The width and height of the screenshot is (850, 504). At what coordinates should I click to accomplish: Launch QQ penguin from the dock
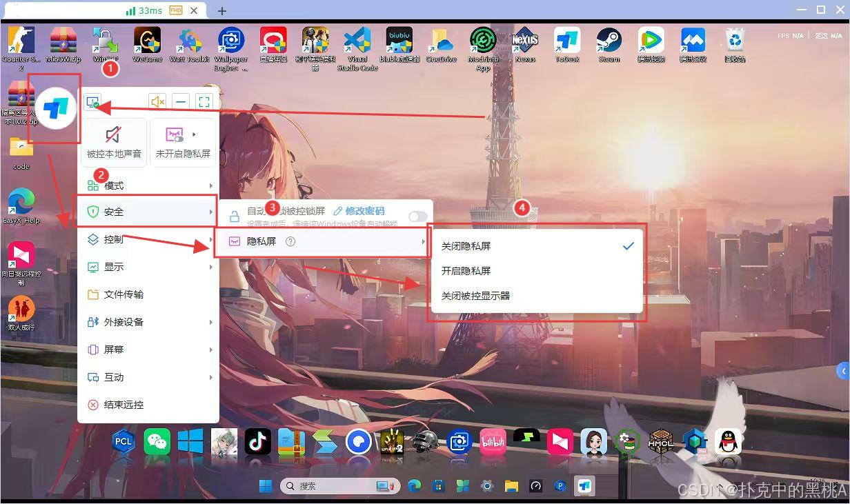coord(728,441)
